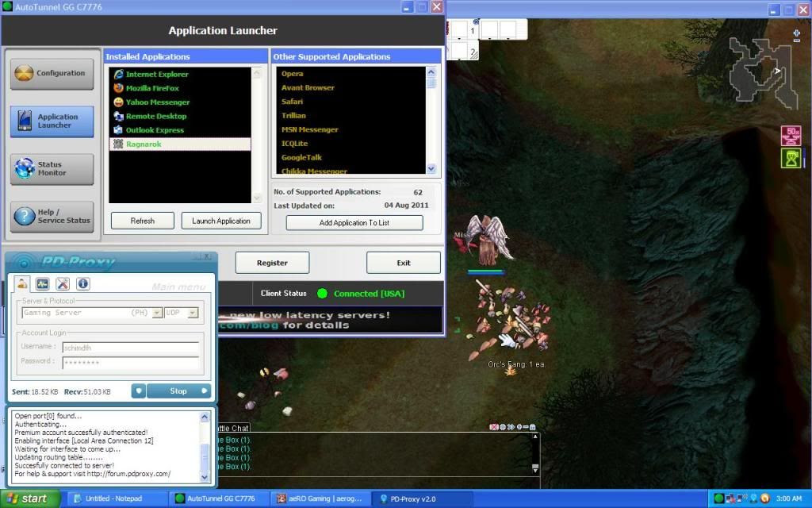Open PD-Proxy activity monitor graph tab
Viewport: 812px width, 508px height.
[x=43, y=283]
